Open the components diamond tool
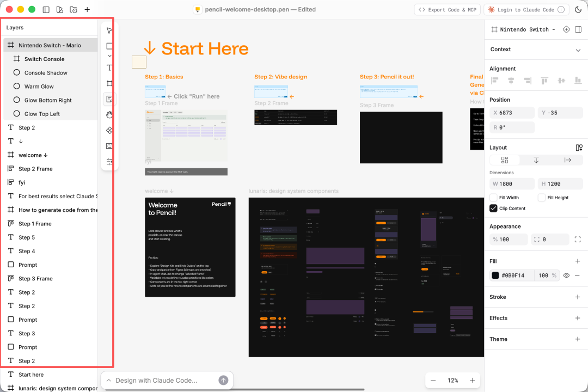Screen dimensions: 588x392 pyautogui.click(x=109, y=130)
